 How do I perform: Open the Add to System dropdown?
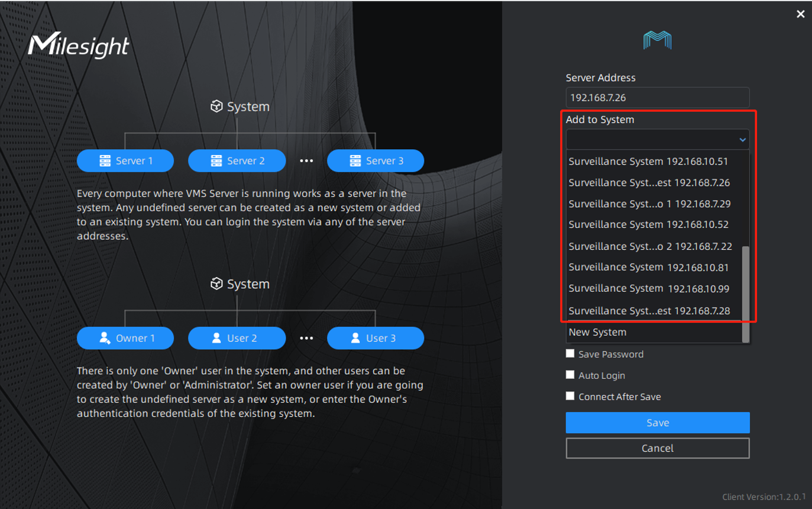658,140
